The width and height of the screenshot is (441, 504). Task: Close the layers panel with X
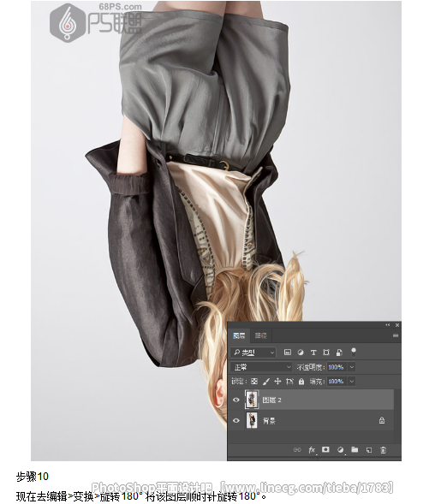[x=397, y=325]
